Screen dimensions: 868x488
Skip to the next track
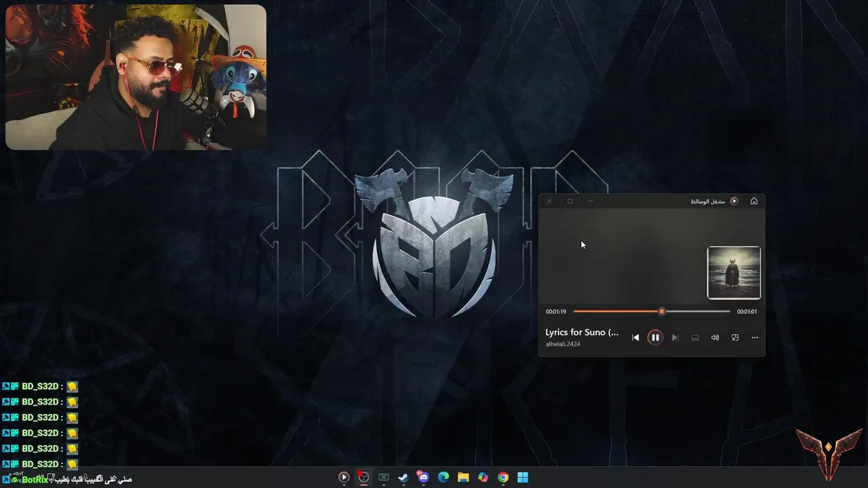tap(675, 338)
